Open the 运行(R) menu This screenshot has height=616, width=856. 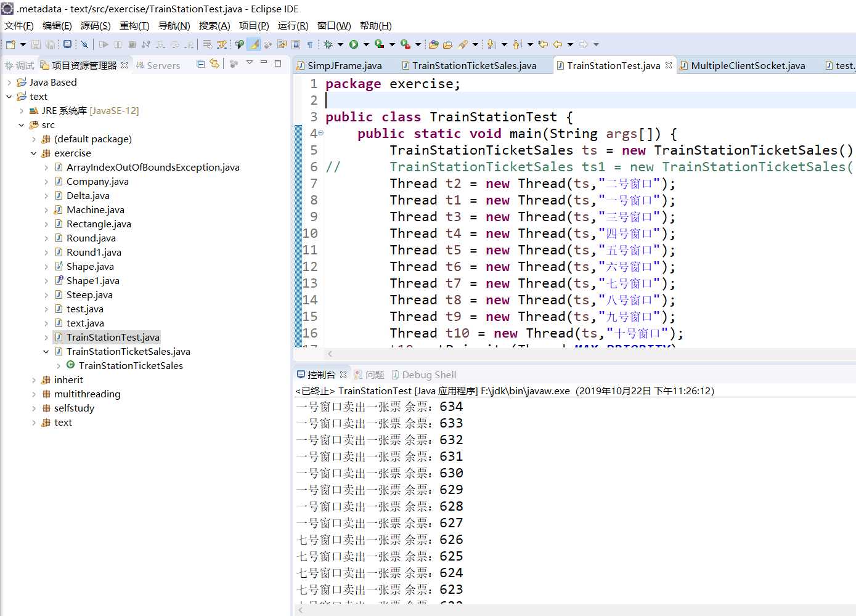(x=293, y=26)
